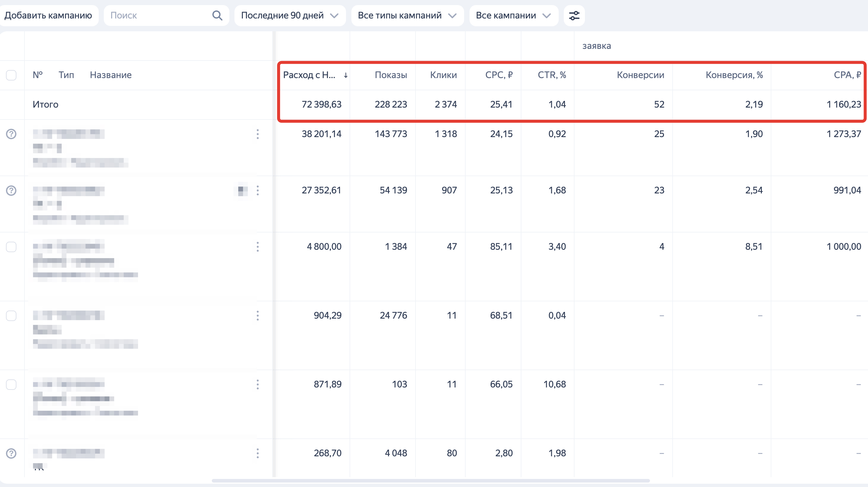Expand Все типы кампаний dropdown
This screenshot has width=868, height=487.
407,15
